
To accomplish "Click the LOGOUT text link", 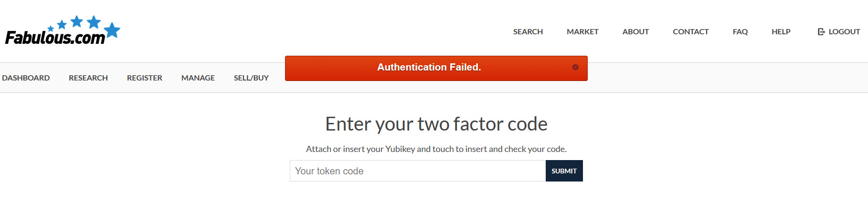I will point(844,32).
